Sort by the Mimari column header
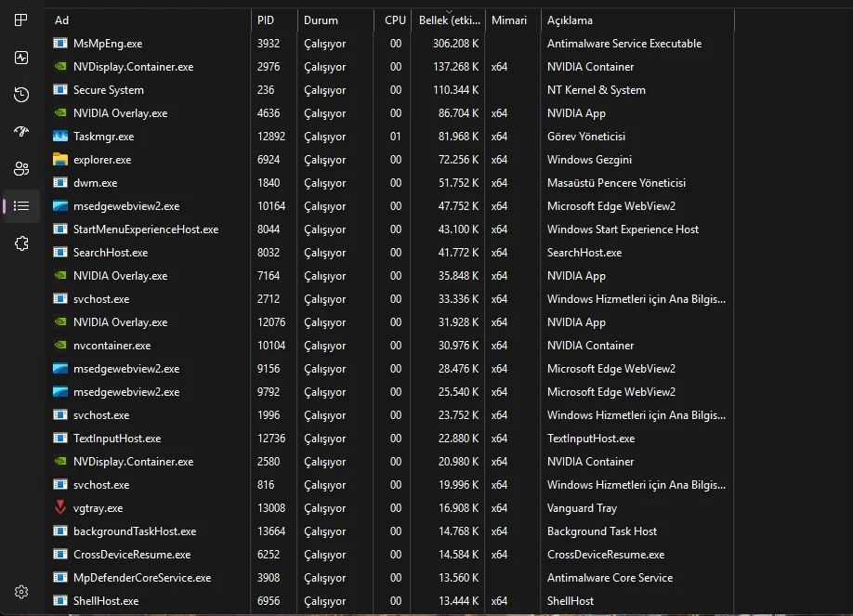This screenshot has height=616, width=853. [x=513, y=20]
